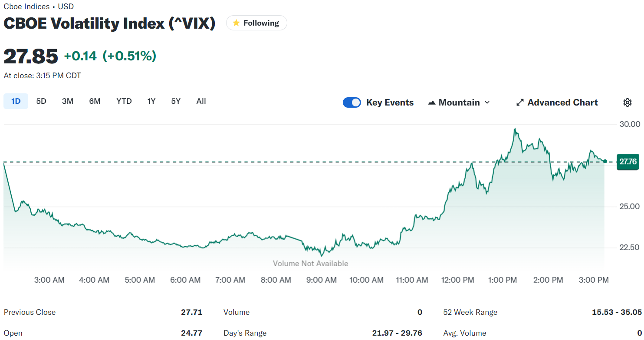Click the Cboe Indices • USD label
The height and width of the screenshot is (340, 644).
[x=39, y=7]
